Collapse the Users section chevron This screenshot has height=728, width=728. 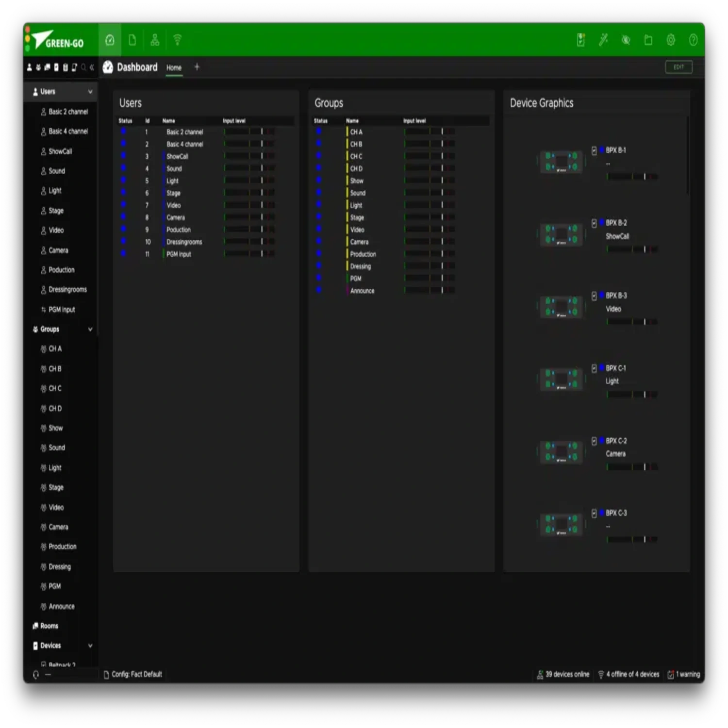(90, 92)
